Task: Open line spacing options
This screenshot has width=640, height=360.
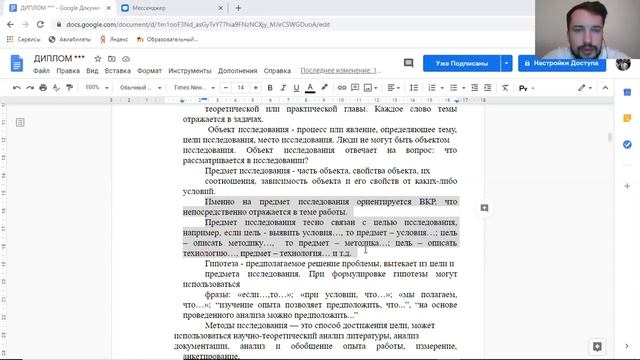Action: (414, 88)
